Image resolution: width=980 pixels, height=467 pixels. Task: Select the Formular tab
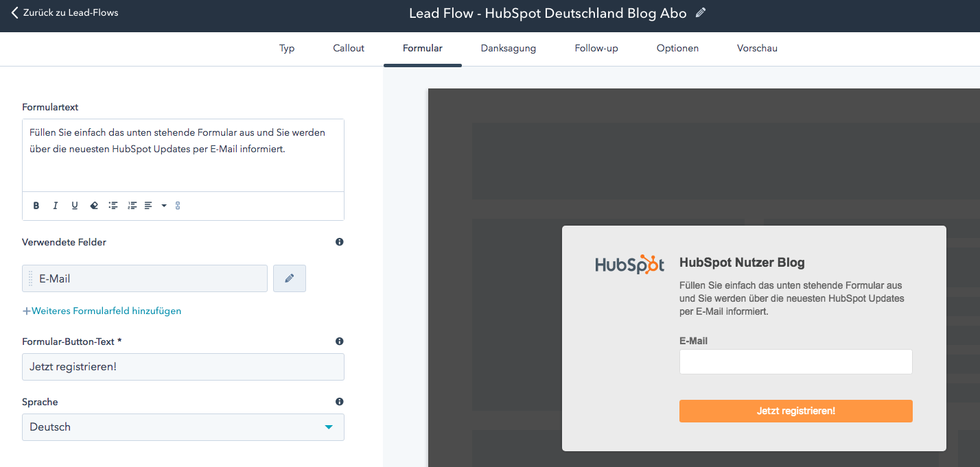[x=423, y=49]
